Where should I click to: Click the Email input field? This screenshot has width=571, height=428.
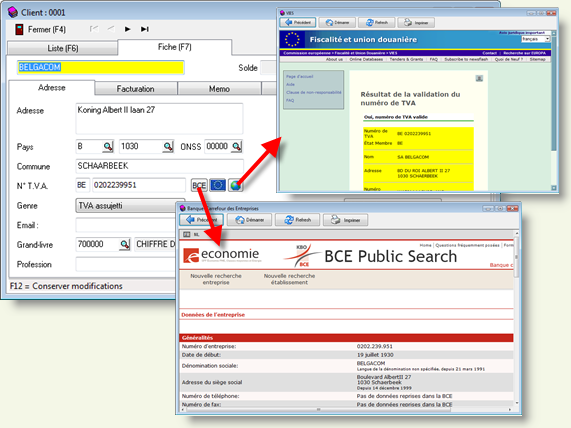click(x=126, y=225)
